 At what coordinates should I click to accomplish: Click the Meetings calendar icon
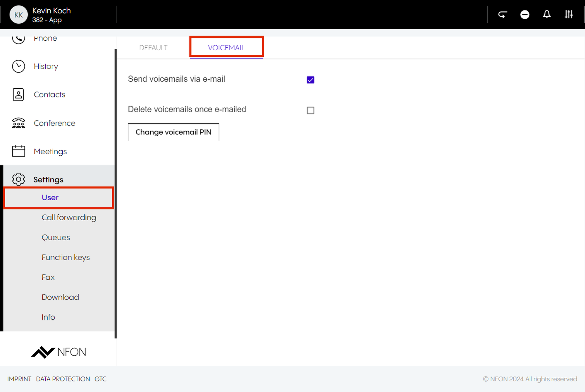18,151
